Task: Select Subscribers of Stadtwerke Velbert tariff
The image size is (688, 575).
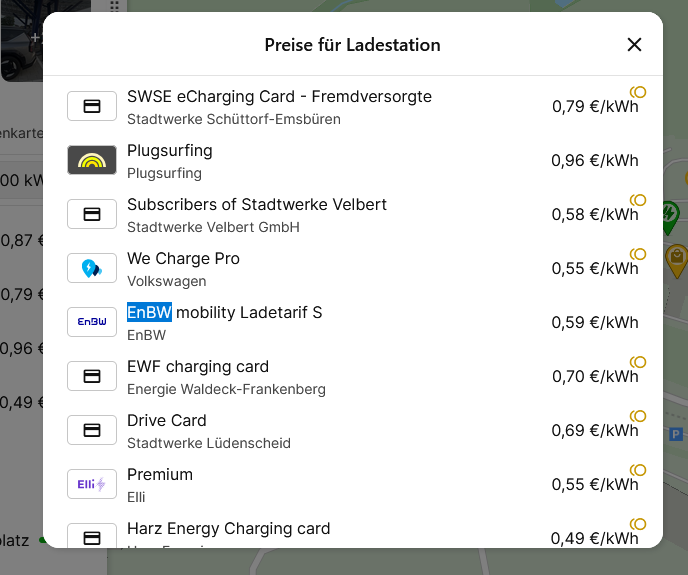Action: [x=257, y=205]
